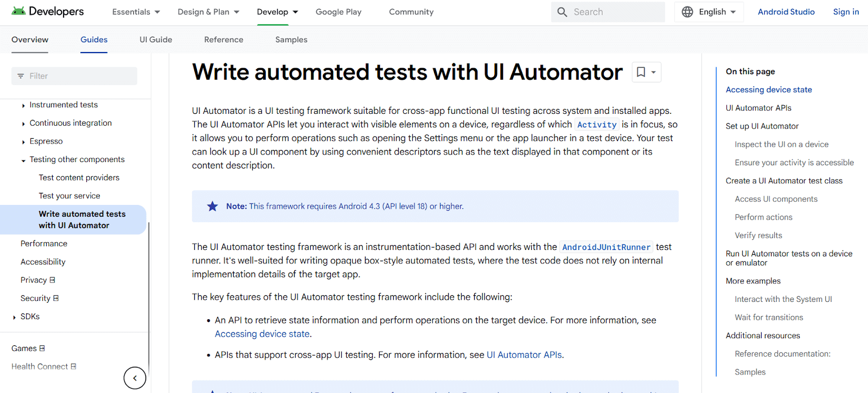This screenshot has width=868, height=393.
Task: Switch to the Samples tab
Action: [x=291, y=40]
